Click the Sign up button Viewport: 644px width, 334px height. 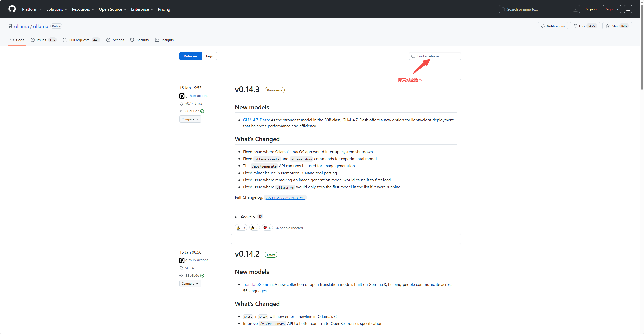coord(611,9)
